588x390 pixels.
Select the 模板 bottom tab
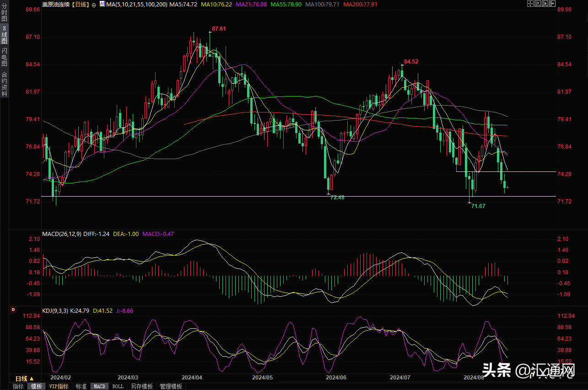pyautogui.click(x=36, y=386)
